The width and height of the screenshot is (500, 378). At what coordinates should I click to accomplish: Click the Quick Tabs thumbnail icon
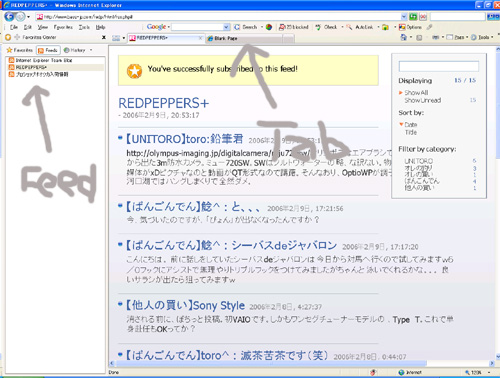(x=116, y=38)
